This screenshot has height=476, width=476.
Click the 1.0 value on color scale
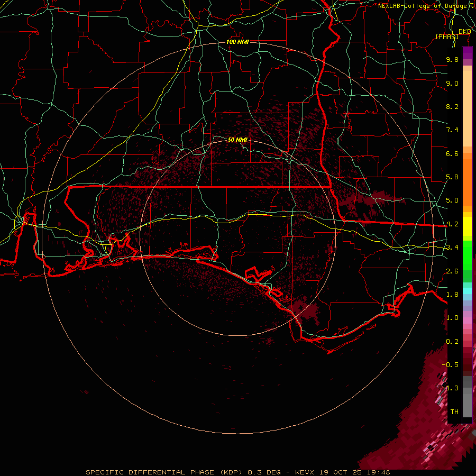pyautogui.click(x=452, y=318)
